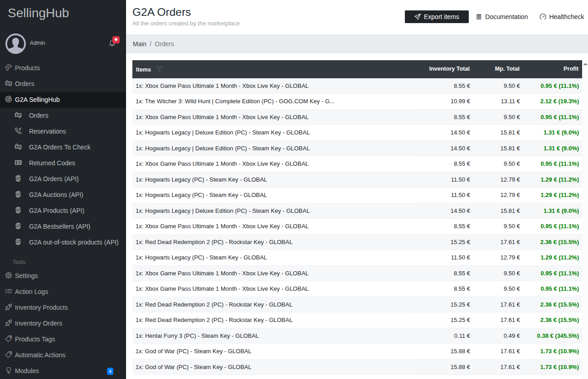Click the G2A Orders (API) icon

[x=18, y=178]
